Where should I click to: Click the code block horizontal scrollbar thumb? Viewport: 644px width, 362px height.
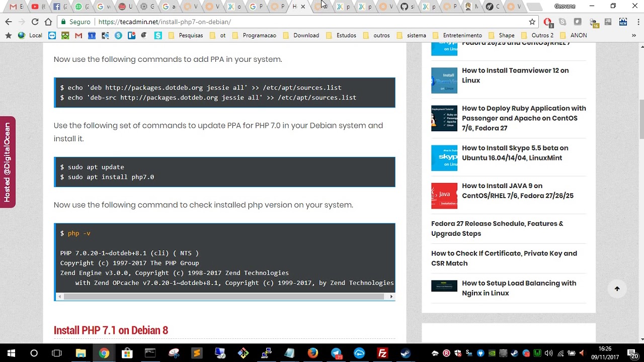(x=224, y=297)
